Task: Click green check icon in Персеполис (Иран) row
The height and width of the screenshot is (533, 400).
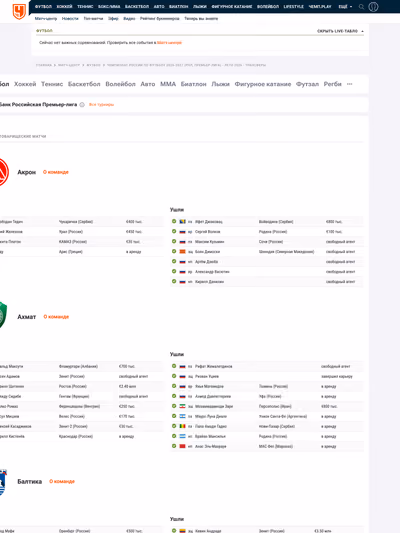Action: pyautogui.click(x=174, y=406)
